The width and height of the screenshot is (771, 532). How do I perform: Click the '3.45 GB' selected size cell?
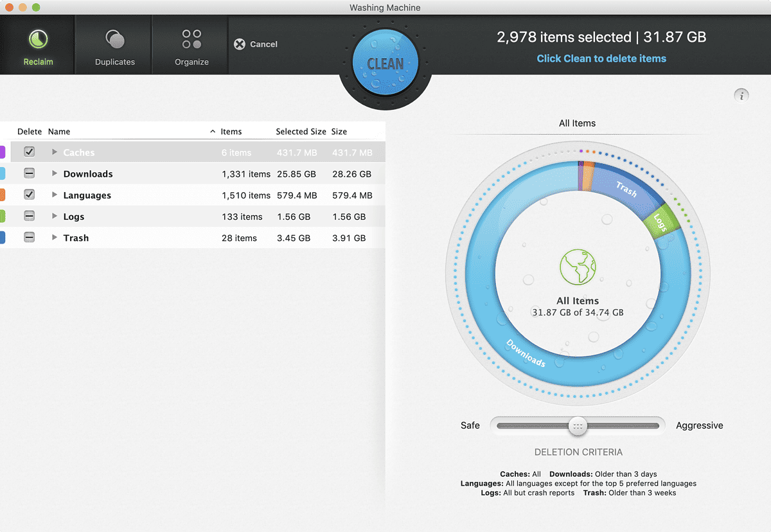click(x=294, y=238)
